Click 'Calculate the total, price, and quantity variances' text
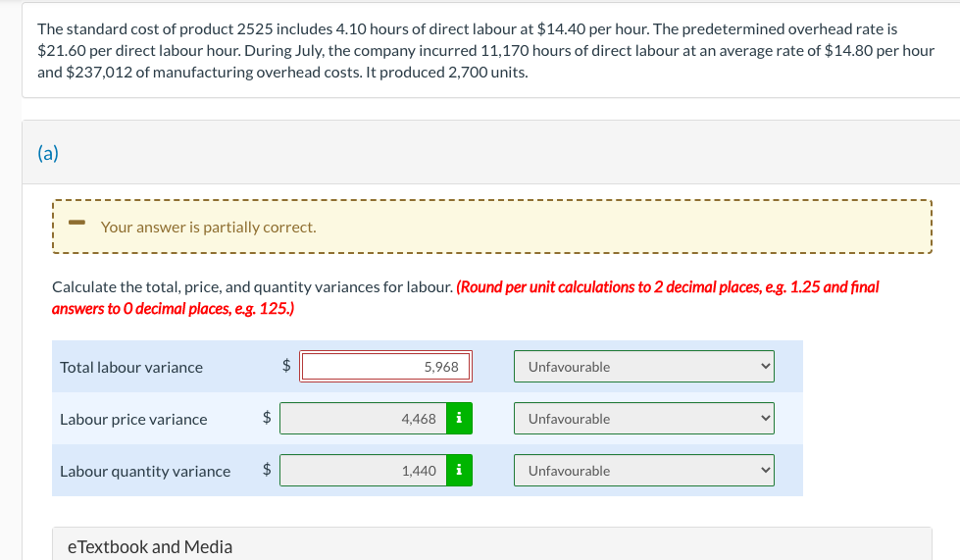This screenshot has width=960, height=560. point(252,287)
